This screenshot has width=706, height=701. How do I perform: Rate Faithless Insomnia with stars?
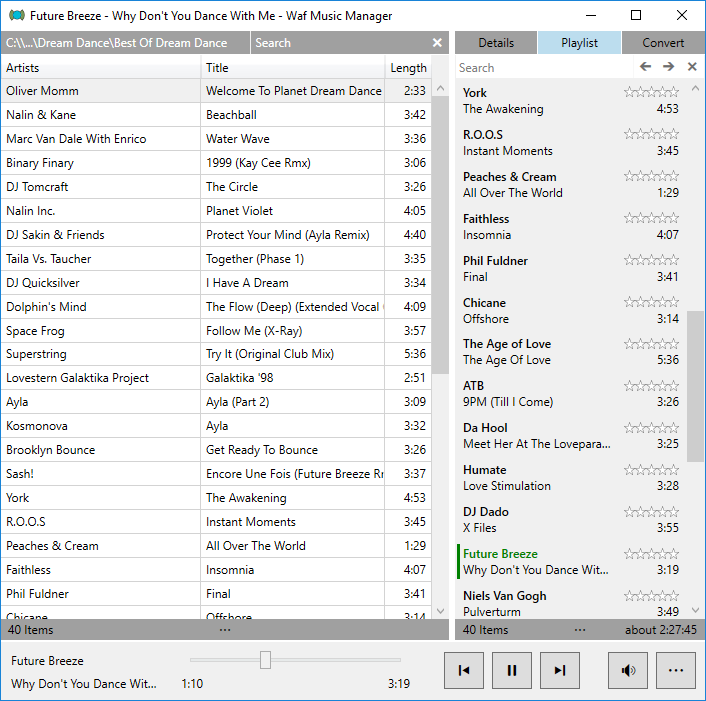coord(651,218)
